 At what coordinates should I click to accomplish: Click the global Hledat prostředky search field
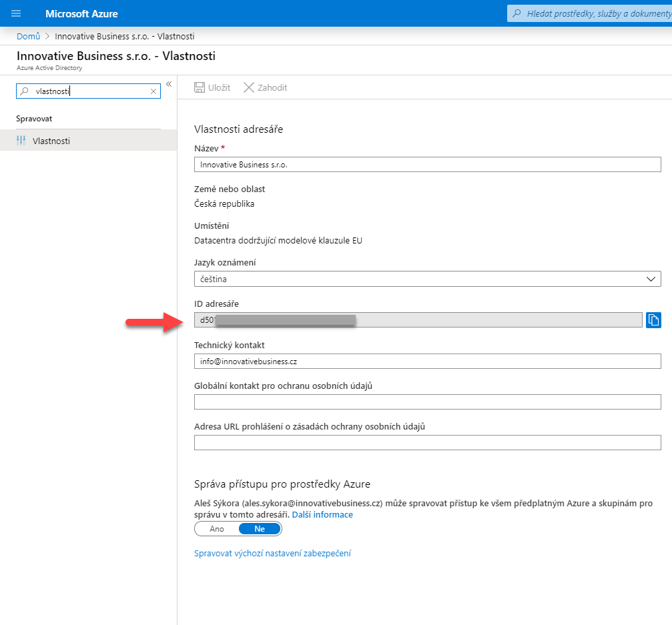pyautogui.click(x=590, y=13)
